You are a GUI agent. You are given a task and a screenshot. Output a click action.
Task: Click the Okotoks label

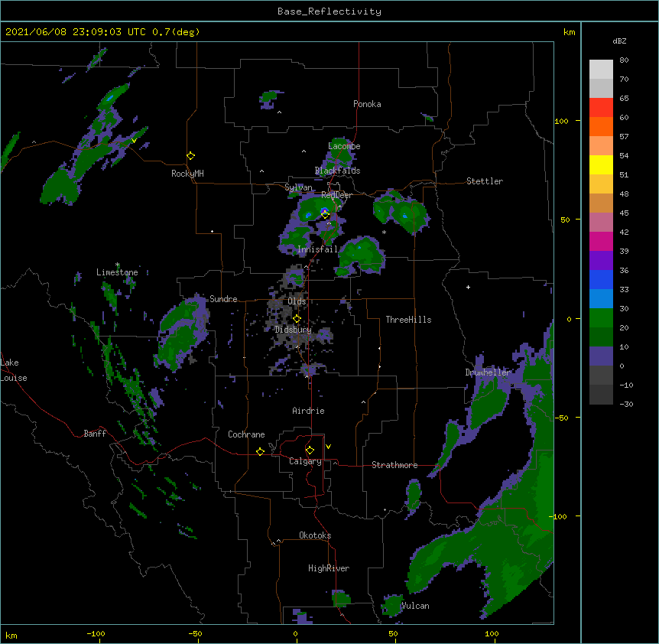[315, 535]
